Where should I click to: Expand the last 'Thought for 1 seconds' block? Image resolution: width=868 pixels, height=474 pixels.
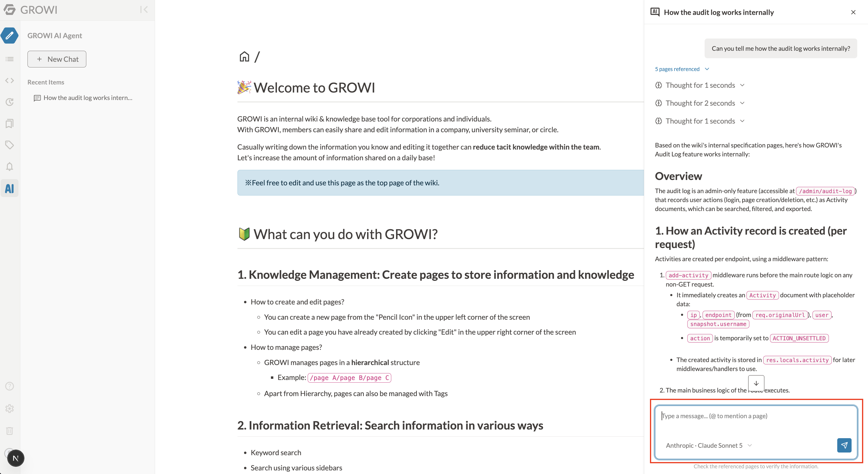700,121
